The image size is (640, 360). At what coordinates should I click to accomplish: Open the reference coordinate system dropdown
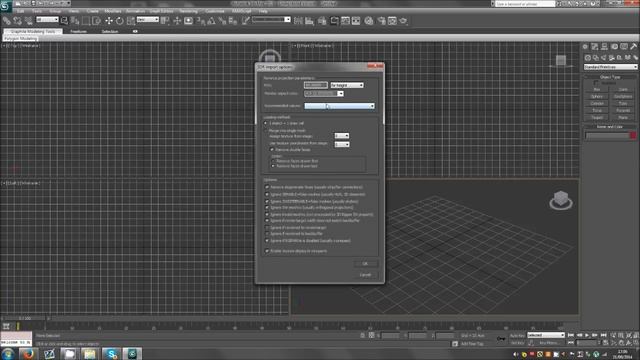coord(148,20)
